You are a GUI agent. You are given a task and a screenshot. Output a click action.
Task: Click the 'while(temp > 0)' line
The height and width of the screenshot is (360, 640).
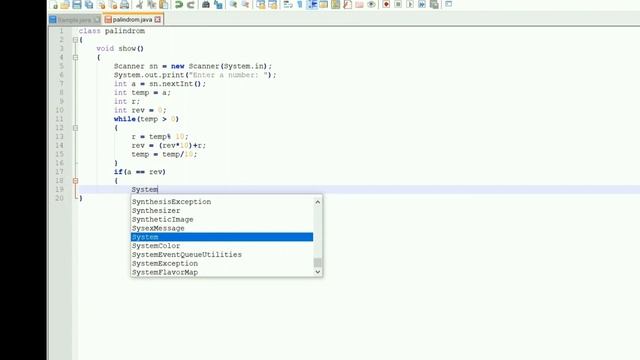coord(147,119)
